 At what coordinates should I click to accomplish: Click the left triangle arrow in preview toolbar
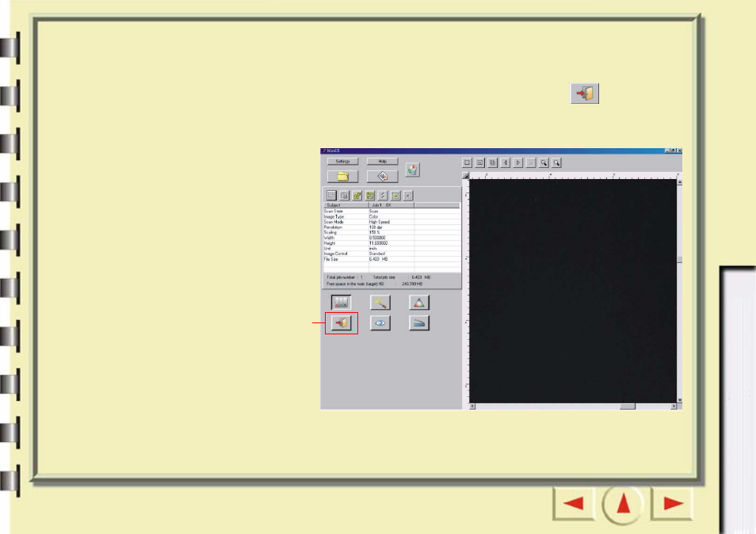coord(506,163)
